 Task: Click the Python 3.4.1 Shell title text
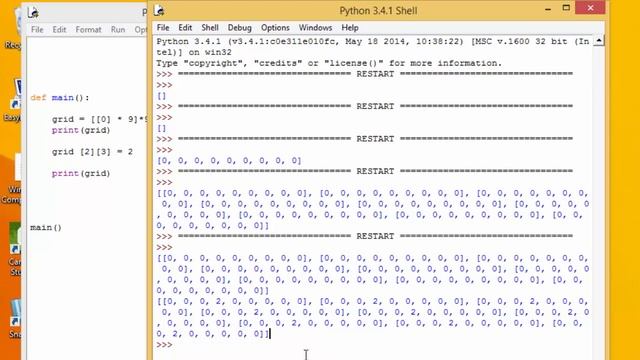pyautogui.click(x=378, y=11)
